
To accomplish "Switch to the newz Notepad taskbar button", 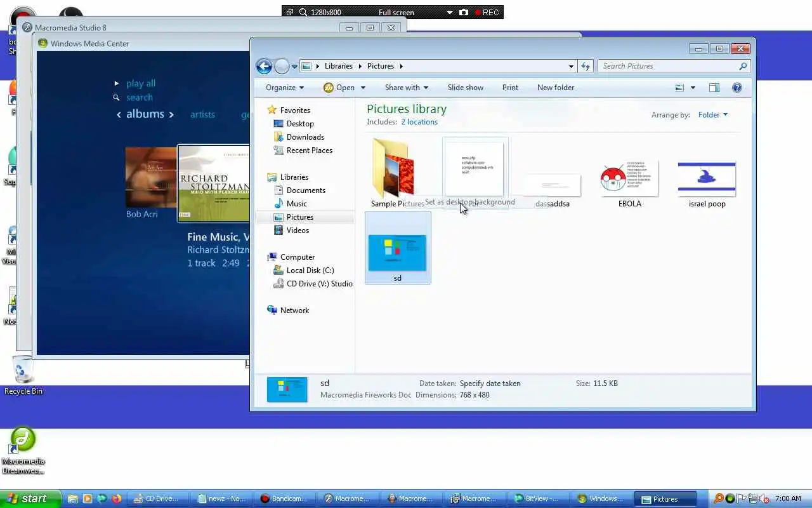I will coord(223,499).
